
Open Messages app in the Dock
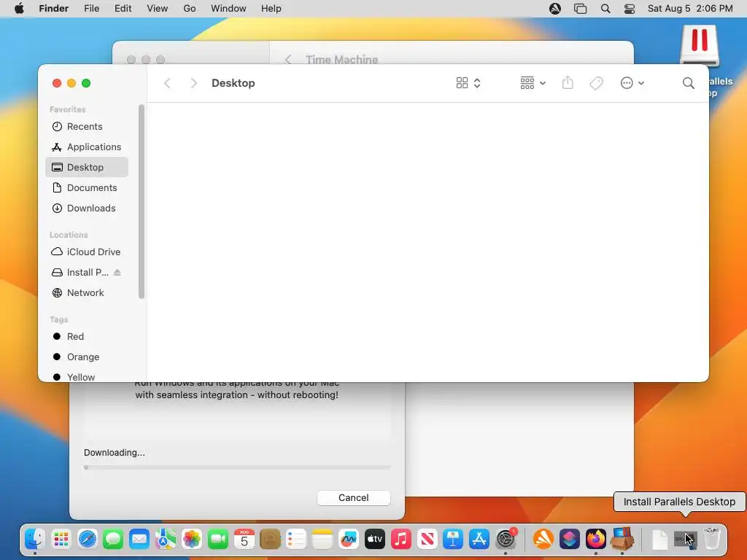pyautogui.click(x=113, y=539)
